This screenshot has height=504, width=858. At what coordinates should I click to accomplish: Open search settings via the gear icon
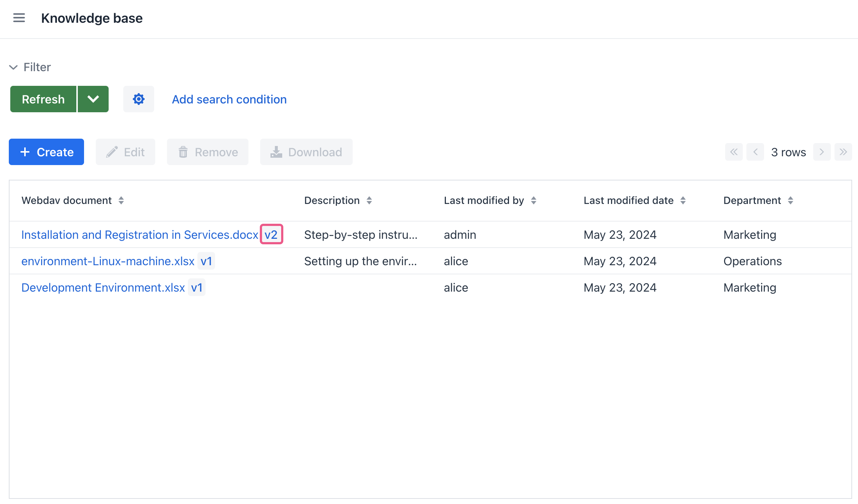[138, 99]
